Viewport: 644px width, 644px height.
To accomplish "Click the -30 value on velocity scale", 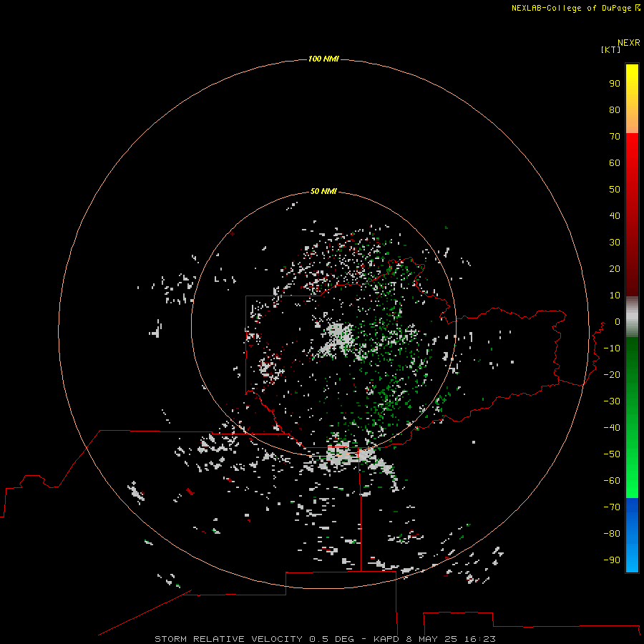I will 612,401.
